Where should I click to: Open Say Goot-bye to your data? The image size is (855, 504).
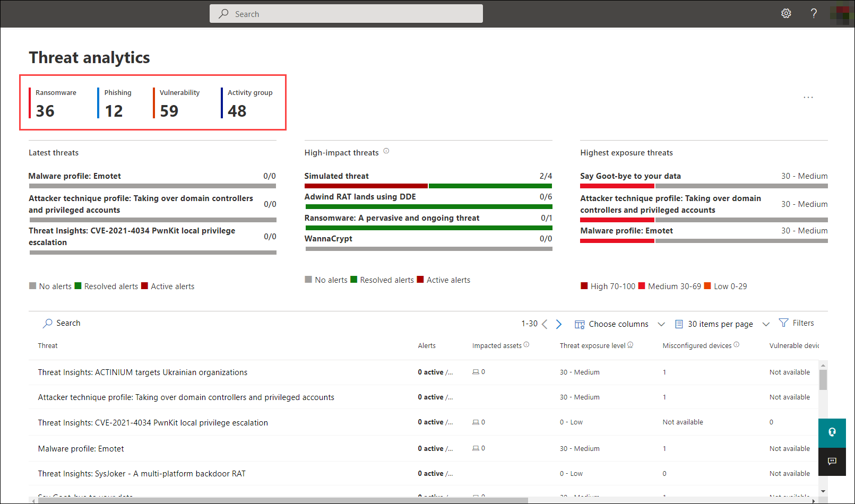coord(631,176)
